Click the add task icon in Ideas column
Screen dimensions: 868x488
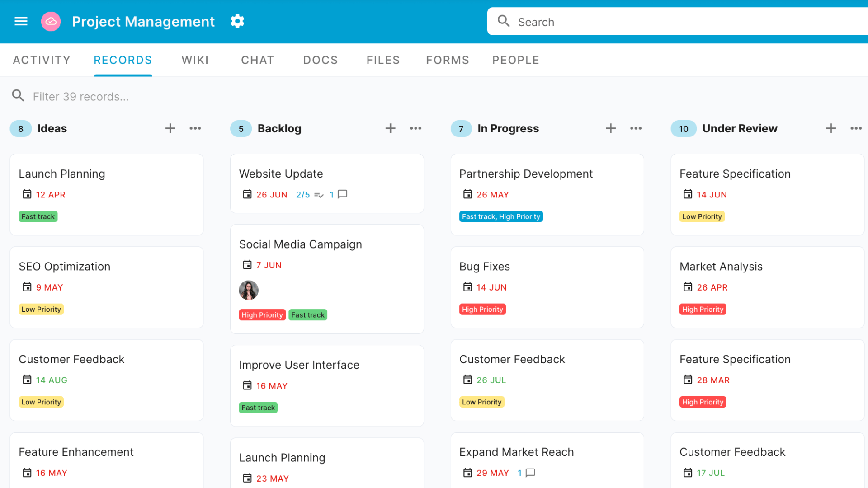click(x=170, y=127)
